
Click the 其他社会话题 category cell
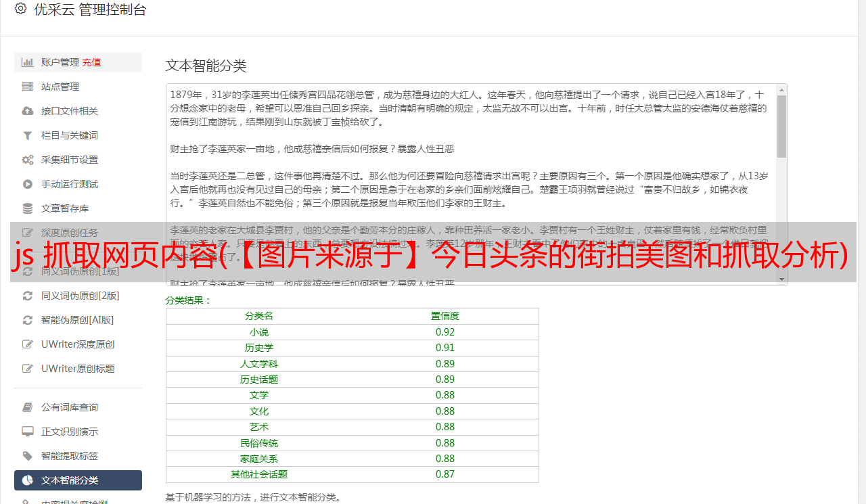coord(258,474)
